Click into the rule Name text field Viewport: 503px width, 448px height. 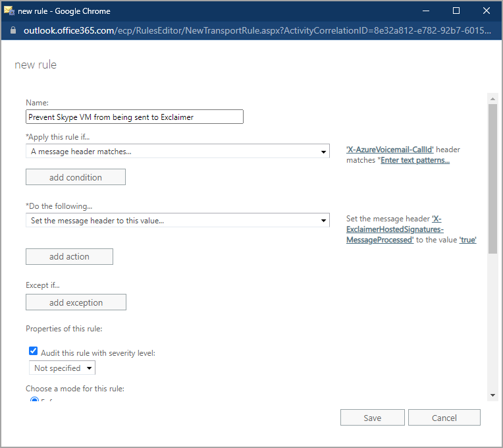pos(134,117)
